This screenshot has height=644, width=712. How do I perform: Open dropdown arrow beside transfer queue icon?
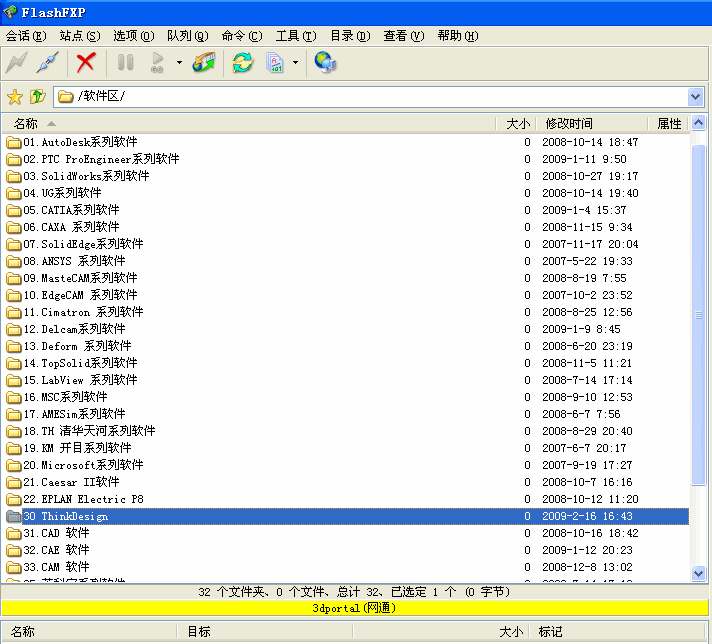(179, 62)
